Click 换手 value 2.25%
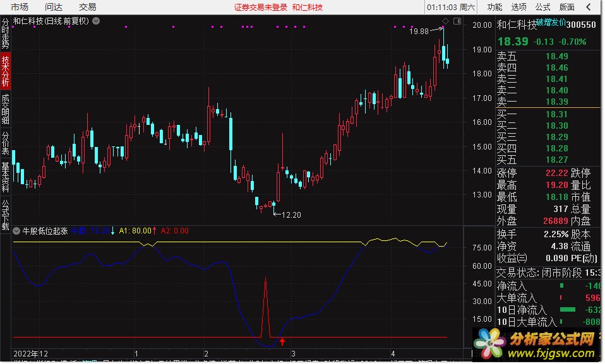 pyautogui.click(x=556, y=234)
